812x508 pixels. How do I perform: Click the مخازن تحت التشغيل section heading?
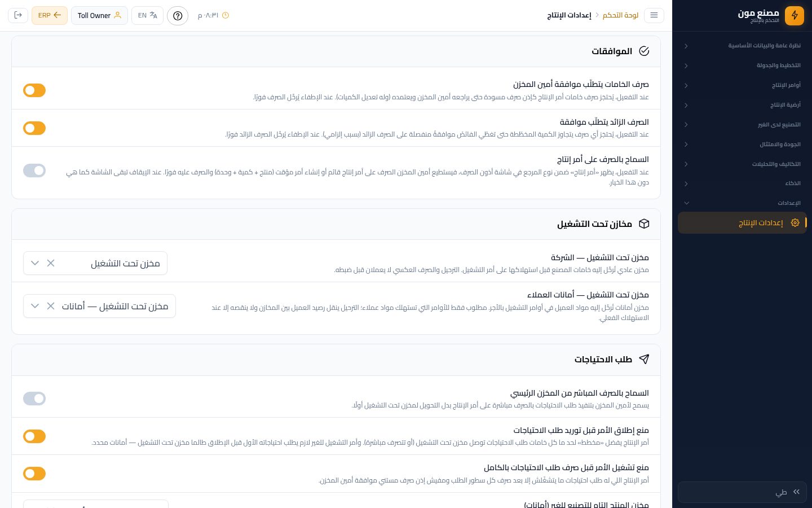[x=594, y=224]
